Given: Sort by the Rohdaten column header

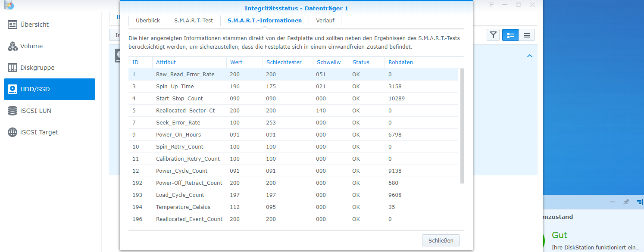Looking at the screenshot, I should pyautogui.click(x=421, y=62).
